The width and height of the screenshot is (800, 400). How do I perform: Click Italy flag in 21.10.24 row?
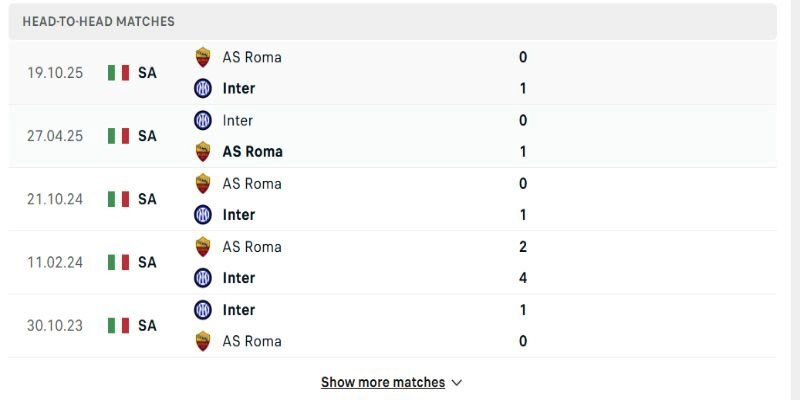(x=119, y=199)
